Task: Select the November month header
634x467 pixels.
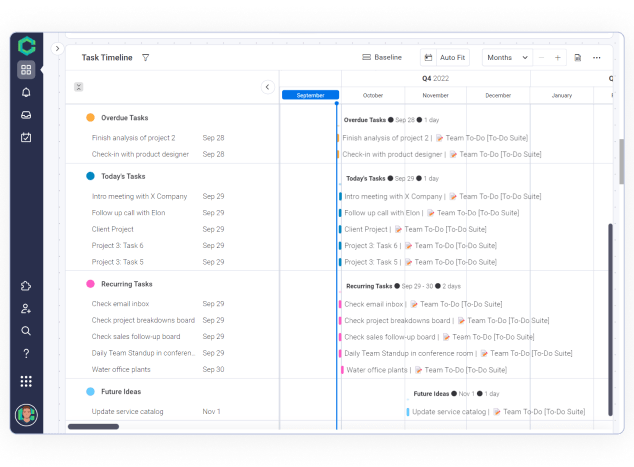Action: (435, 95)
